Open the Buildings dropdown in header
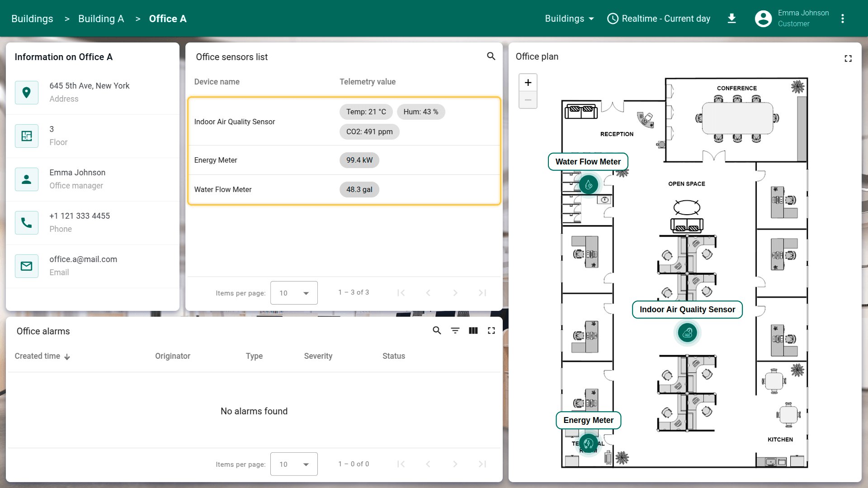Image resolution: width=868 pixels, height=488 pixels. (569, 19)
